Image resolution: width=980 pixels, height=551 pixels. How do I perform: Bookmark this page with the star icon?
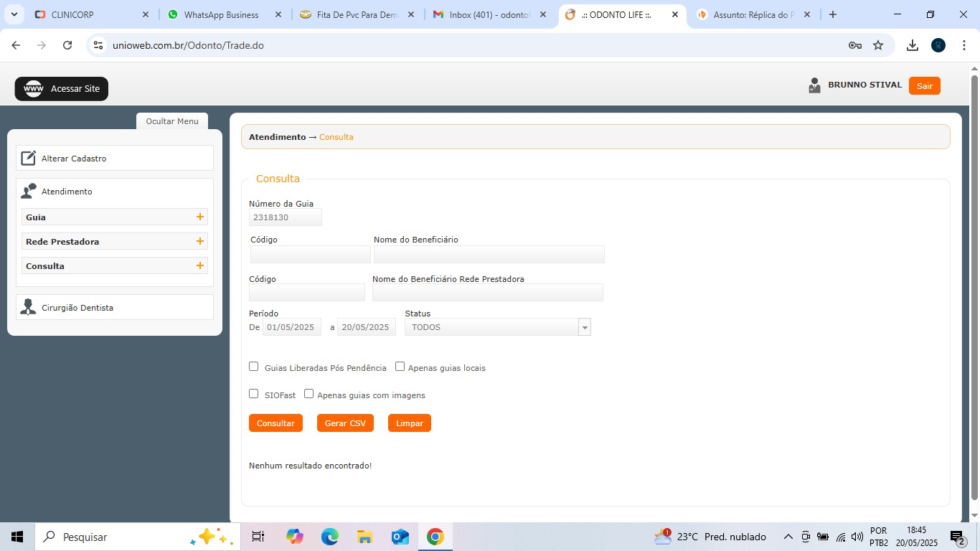(x=878, y=45)
